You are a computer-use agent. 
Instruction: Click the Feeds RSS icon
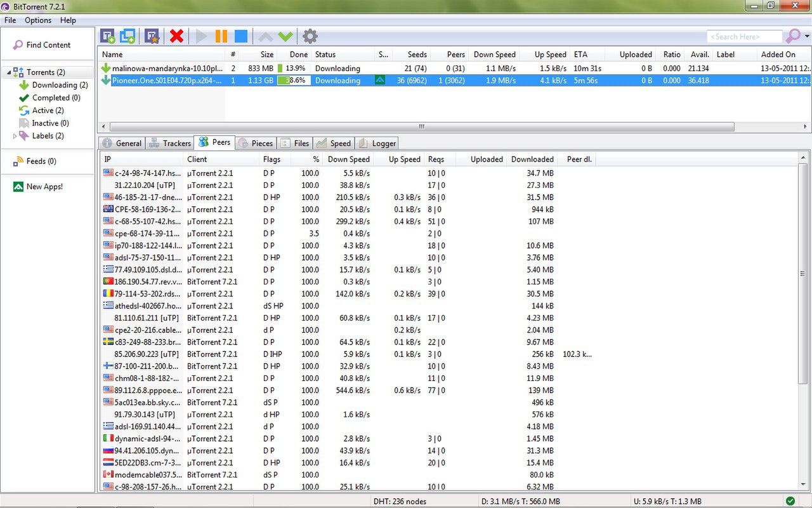18,161
